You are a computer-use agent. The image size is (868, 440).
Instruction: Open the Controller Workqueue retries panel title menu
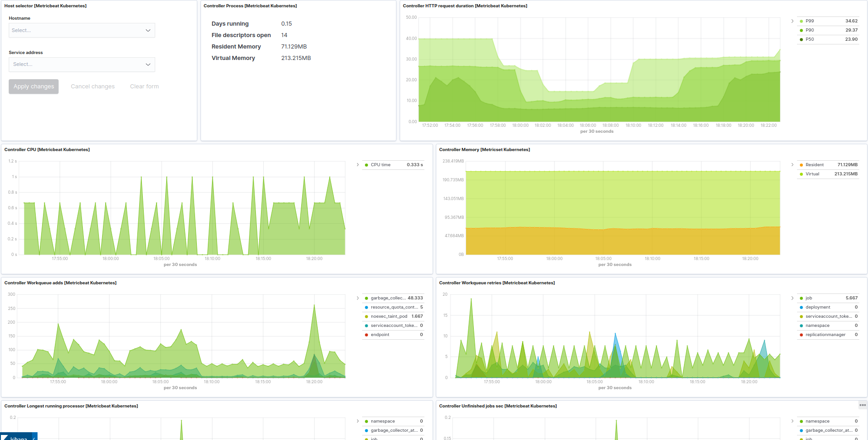(x=496, y=282)
